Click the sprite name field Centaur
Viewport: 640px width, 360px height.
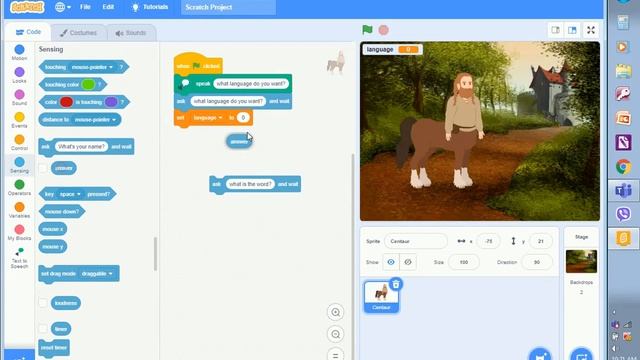[x=416, y=241]
